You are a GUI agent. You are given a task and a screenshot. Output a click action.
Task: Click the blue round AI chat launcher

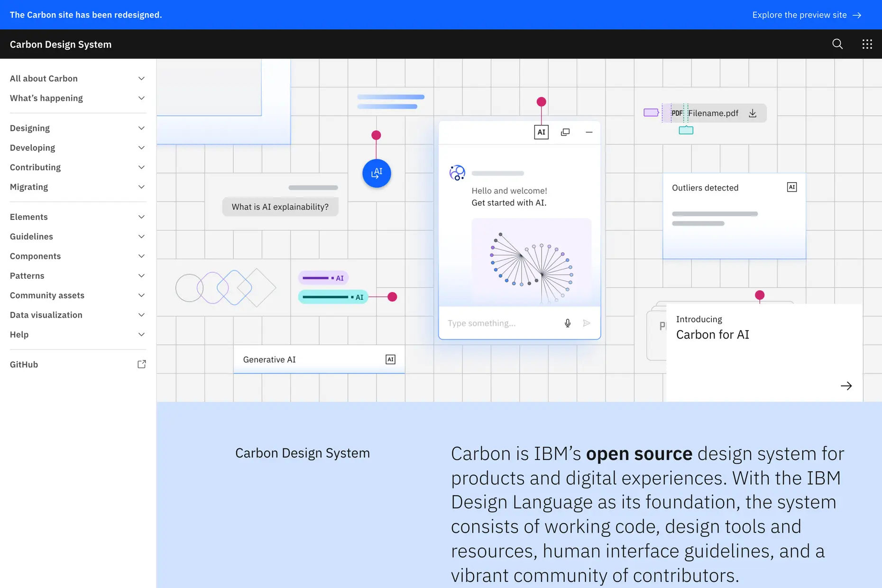point(377,173)
